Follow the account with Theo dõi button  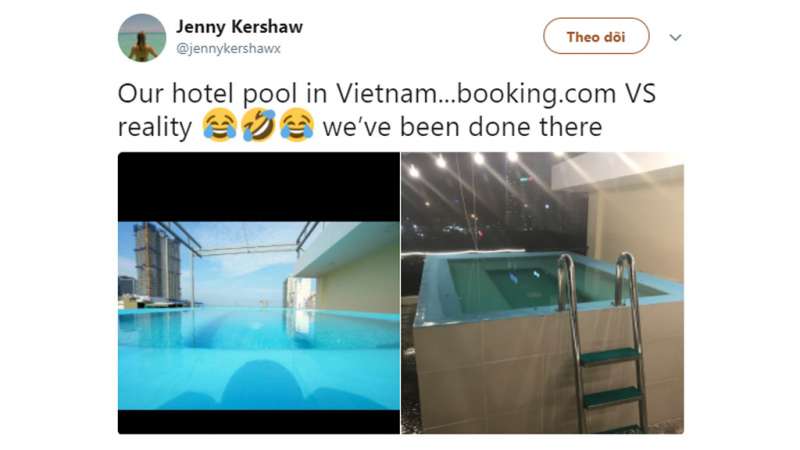596,36
